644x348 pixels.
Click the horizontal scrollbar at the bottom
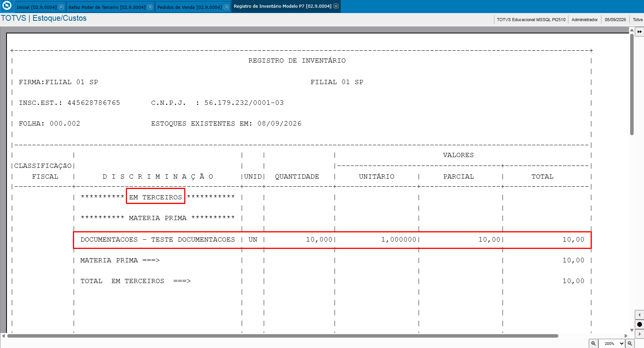click(283, 336)
